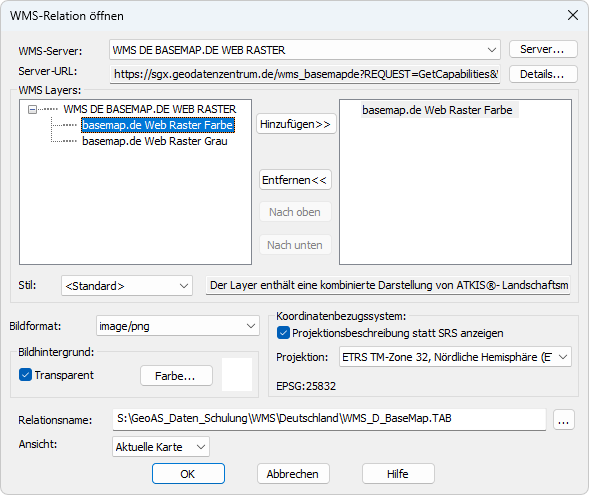Click the browse ... button next to Relationsname
Screen dimensions: 589x495
pos(563,420)
